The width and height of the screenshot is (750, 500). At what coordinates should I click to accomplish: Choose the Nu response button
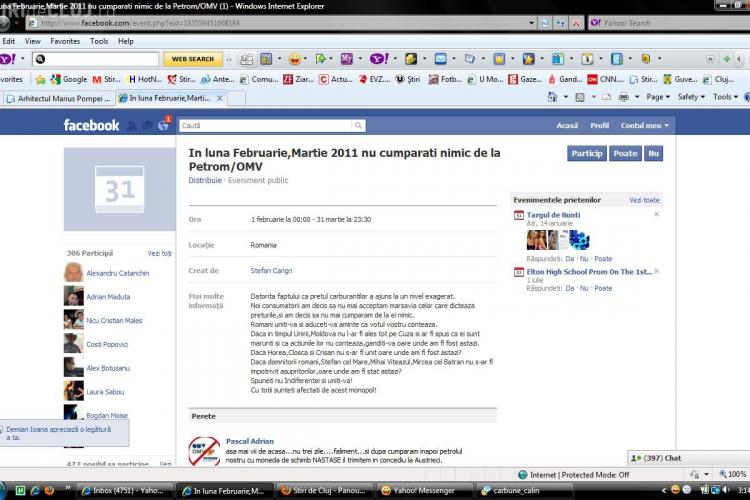pos(653,154)
